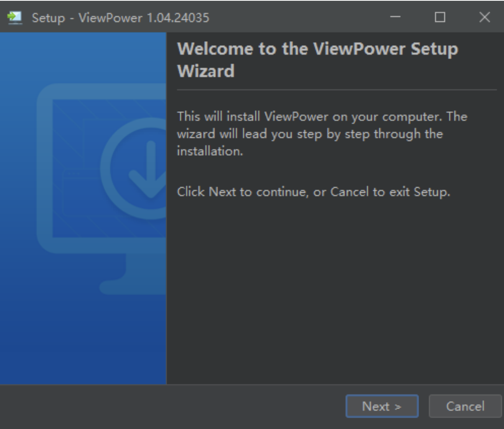Click the "Setup - ViewPower 1.04.24035" title text
504x429 pixels.
[x=120, y=18]
